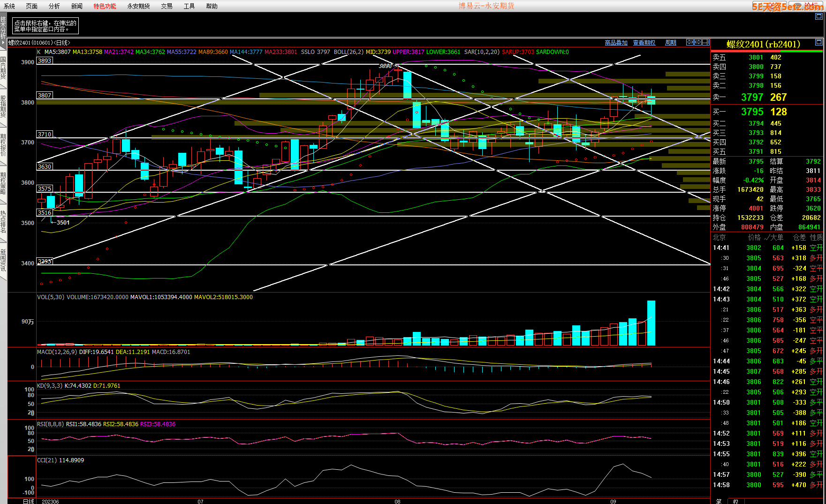Image resolution: width=826 pixels, height=504 pixels.
Task: Toggle the side panel split layout icon
Action: click(x=705, y=42)
